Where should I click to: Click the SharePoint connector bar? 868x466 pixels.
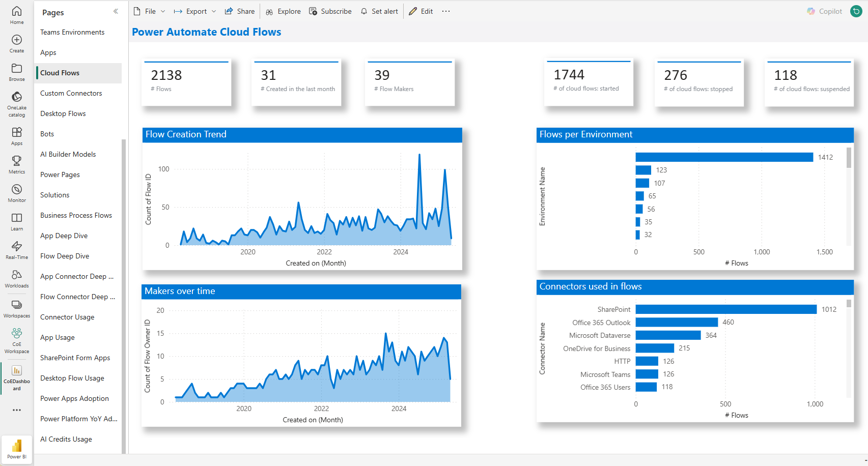coord(726,309)
